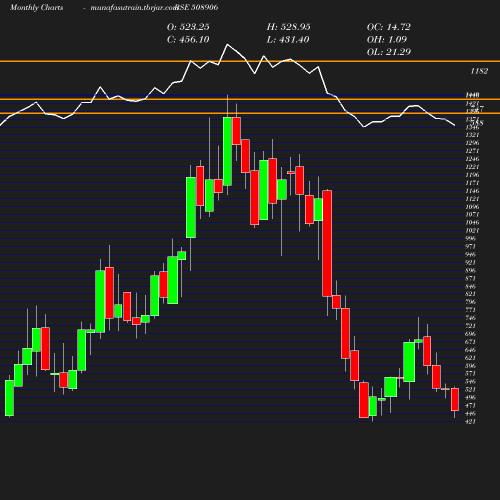
Task: Click the 771 price axis label
Action: click(470, 310)
